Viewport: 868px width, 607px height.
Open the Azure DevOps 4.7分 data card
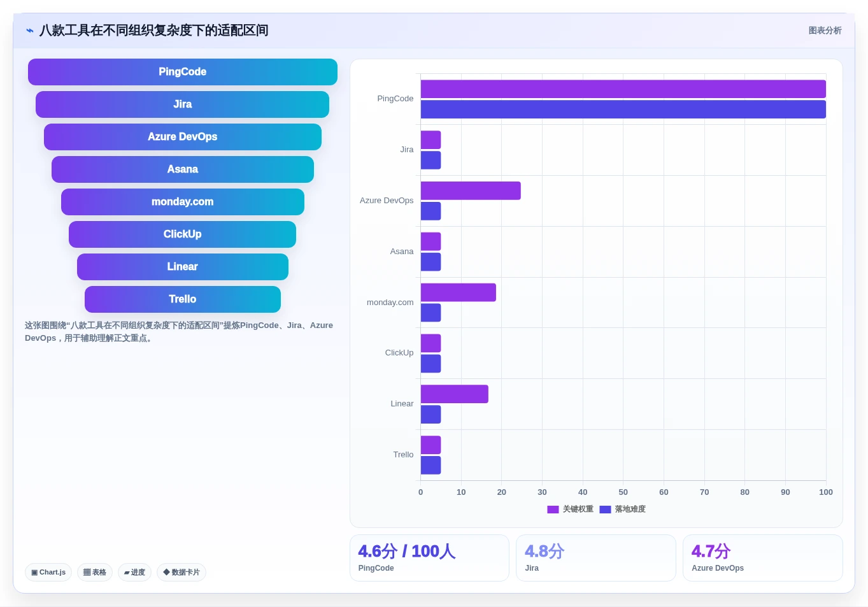click(763, 558)
